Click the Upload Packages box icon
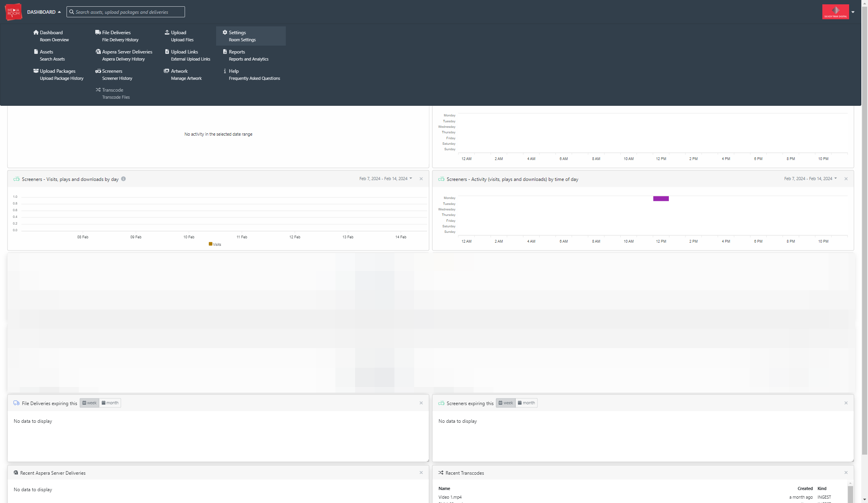 [x=36, y=71]
